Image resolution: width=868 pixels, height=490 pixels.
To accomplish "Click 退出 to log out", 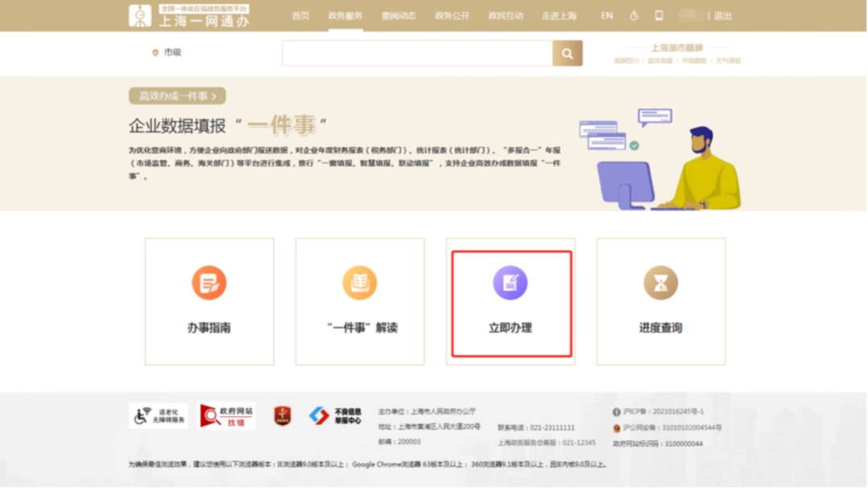I will [x=723, y=16].
